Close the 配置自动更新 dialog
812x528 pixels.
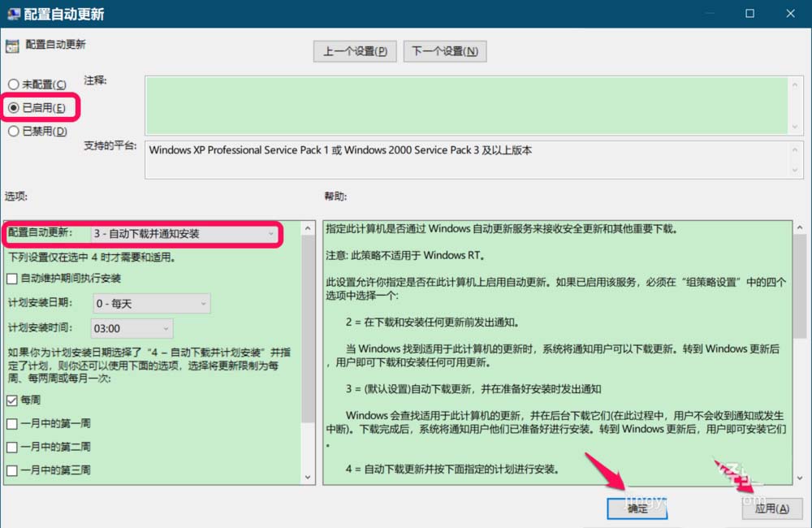tap(790, 14)
